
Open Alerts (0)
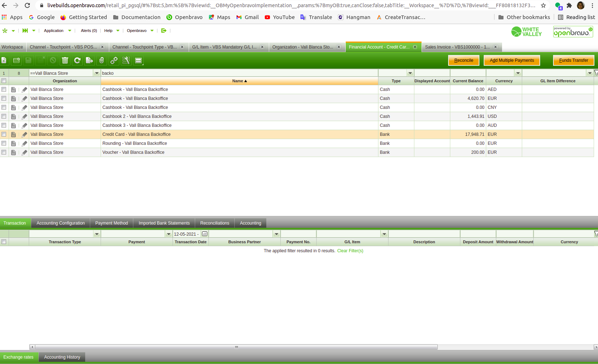[89, 31]
